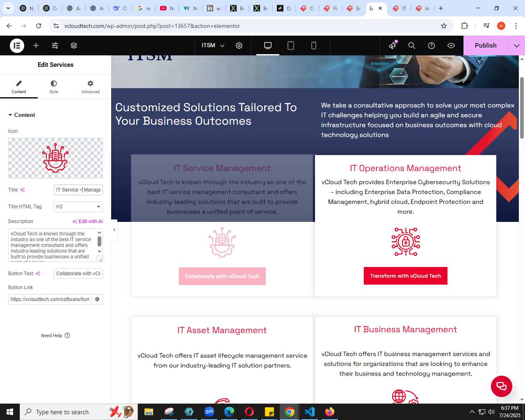This screenshot has height=420, width=525.
Task: Open browser Extensions puzzle icon
Action: [x=464, y=26]
